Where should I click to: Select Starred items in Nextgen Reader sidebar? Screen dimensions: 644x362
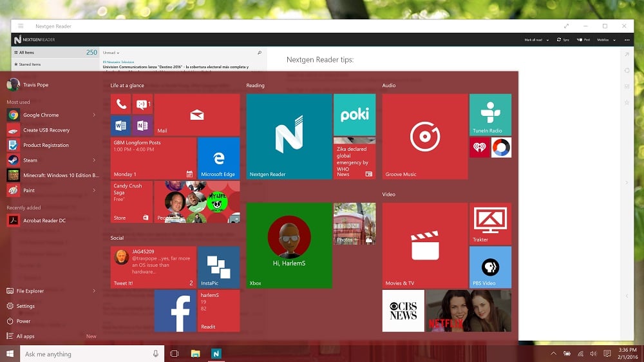(55, 64)
